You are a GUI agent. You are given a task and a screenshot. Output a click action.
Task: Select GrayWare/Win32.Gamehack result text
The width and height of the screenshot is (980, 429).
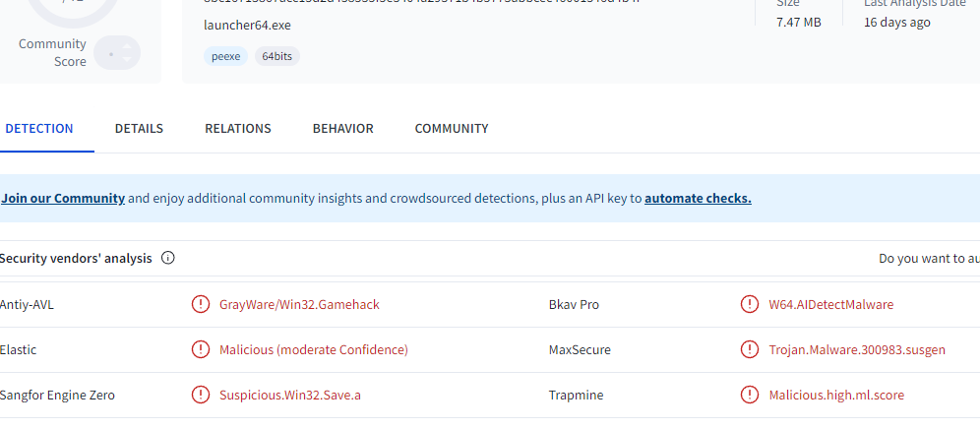(299, 305)
